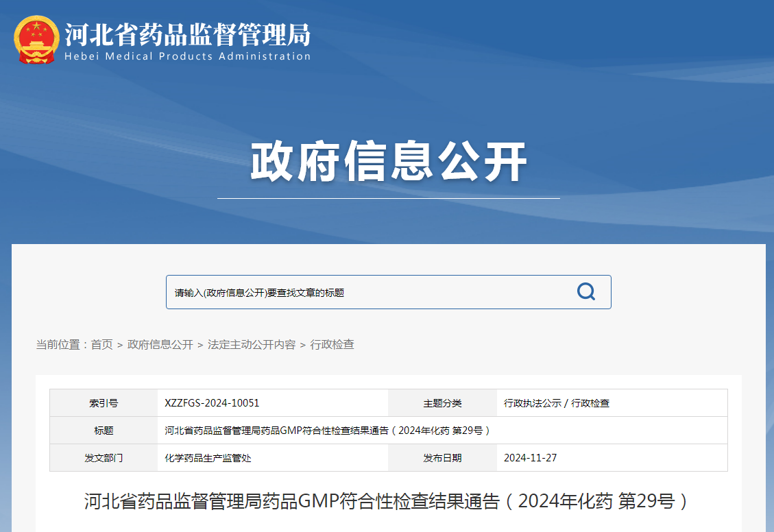This screenshot has height=532, width=774.
Task: Select publication date 2024-11-27
Action: tap(530, 458)
